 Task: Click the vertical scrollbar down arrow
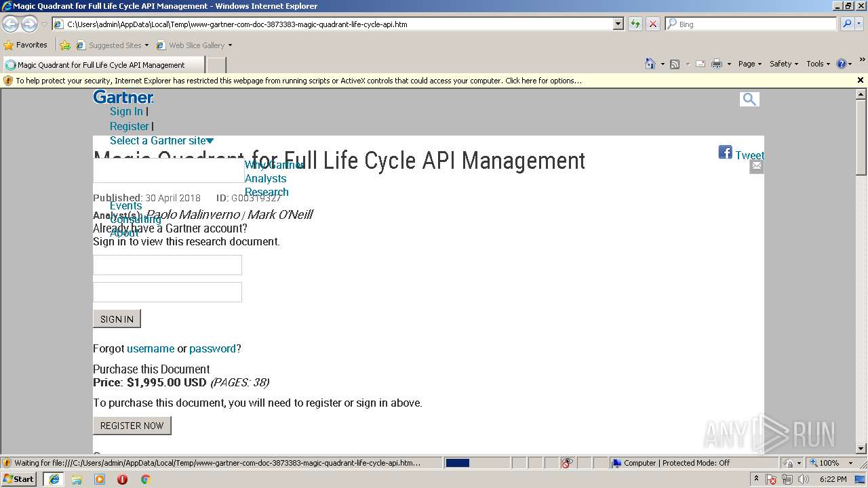861,448
